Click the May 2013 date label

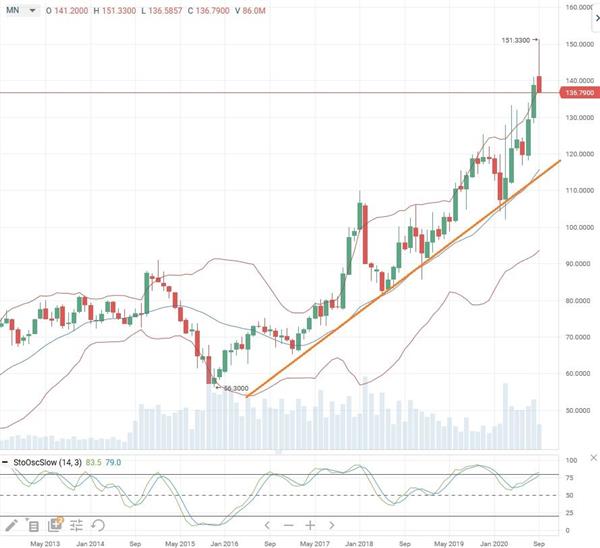pyautogui.click(x=45, y=544)
